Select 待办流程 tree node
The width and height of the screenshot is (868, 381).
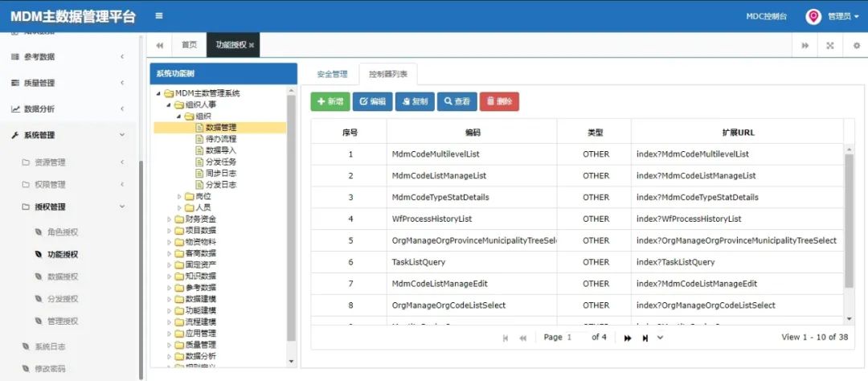coord(221,139)
